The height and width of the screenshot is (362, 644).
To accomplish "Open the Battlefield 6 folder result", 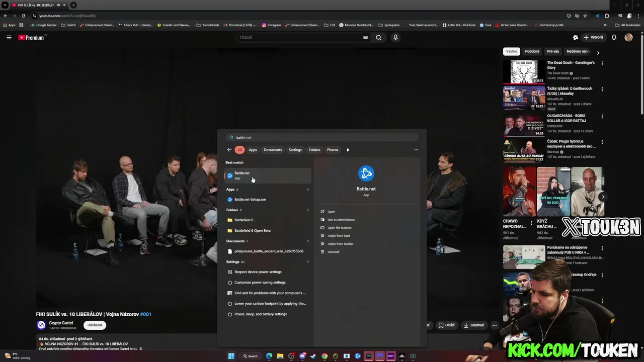I will (267, 220).
